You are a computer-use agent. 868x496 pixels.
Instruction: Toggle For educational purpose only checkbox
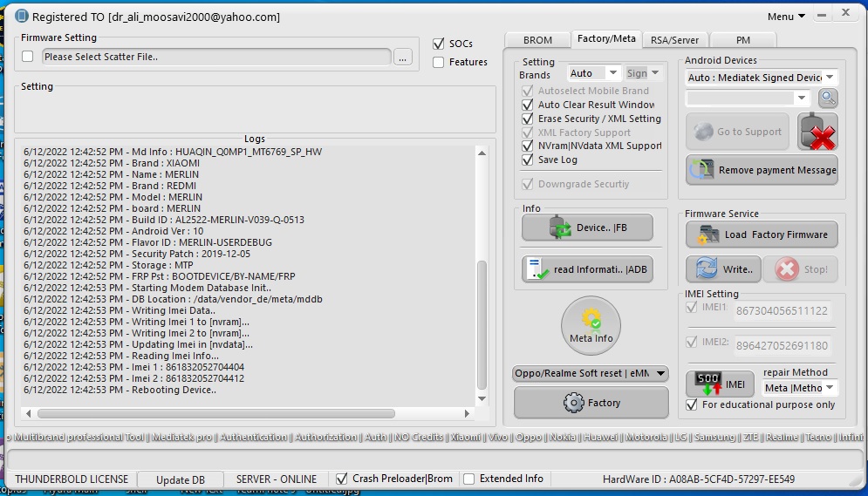(692, 404)
